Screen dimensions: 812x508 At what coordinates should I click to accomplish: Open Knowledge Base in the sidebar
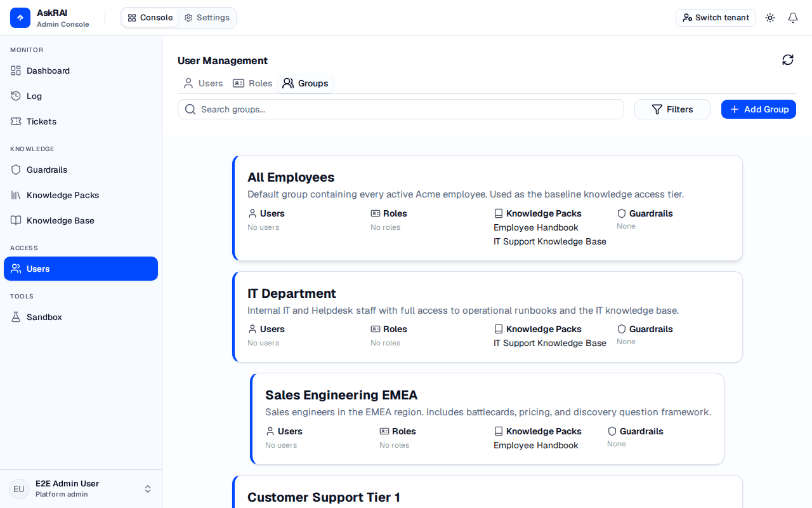[81, 220]
